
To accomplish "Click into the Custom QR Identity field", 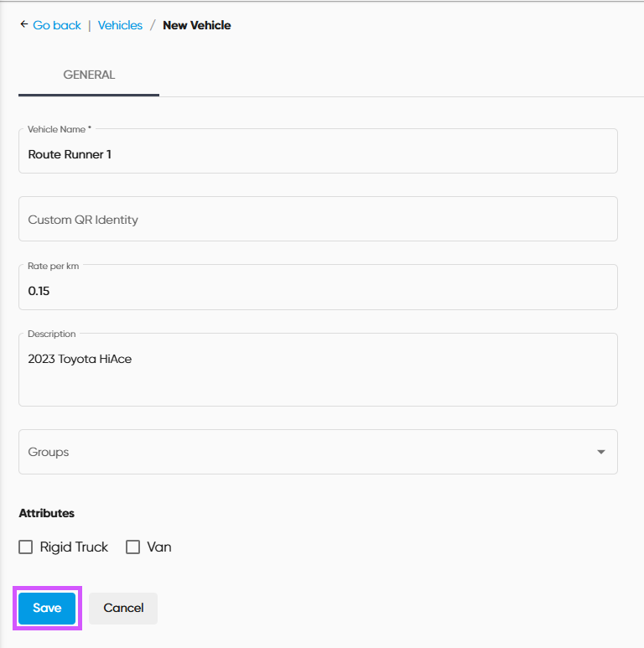I will coord(318,220).
